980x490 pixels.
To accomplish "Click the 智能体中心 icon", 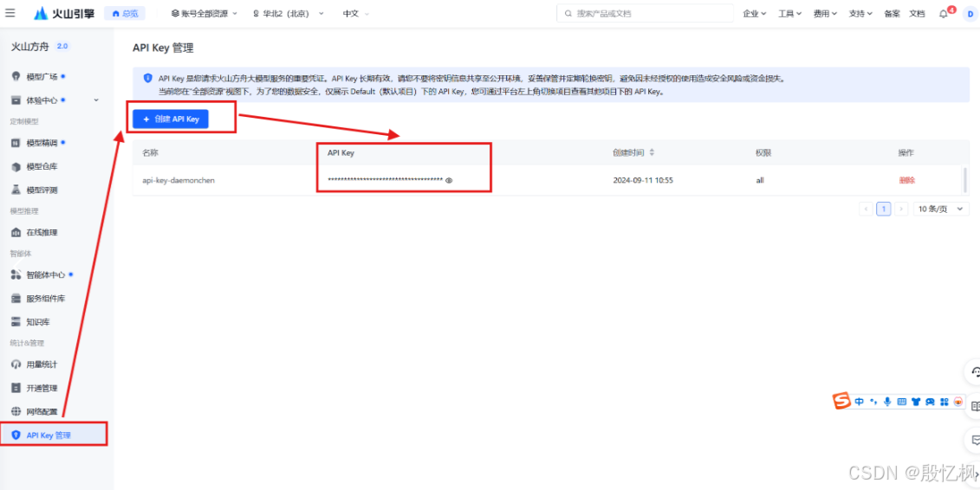I will [16, 274].
